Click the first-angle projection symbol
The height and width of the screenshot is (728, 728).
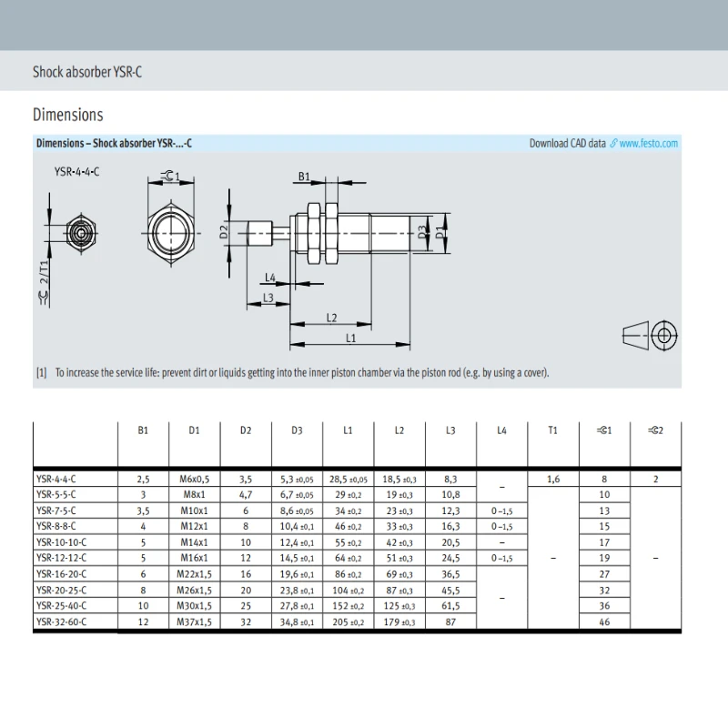coord(650,335)
